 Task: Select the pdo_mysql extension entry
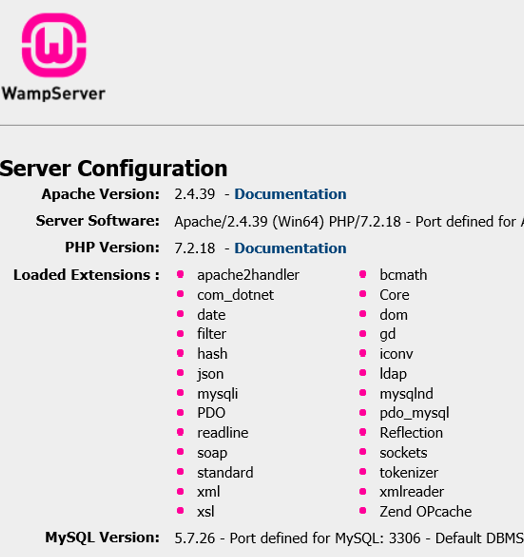click(415, 413)
